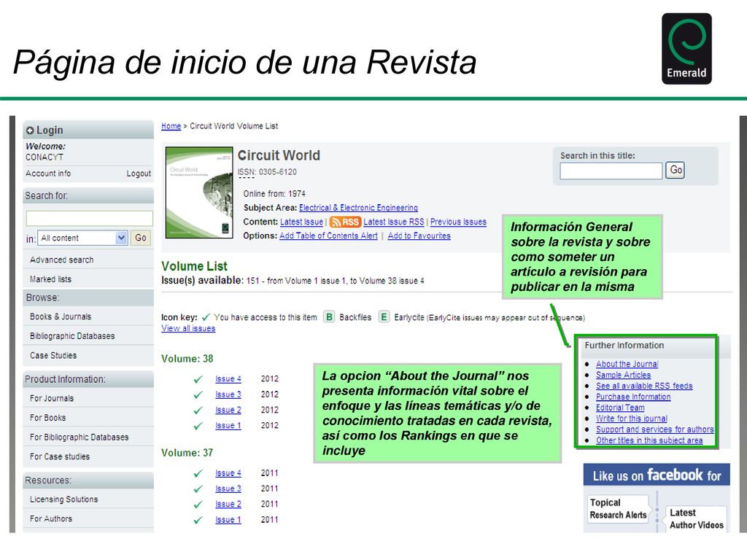Open the Latest Issue RSS link

point(393,222)
